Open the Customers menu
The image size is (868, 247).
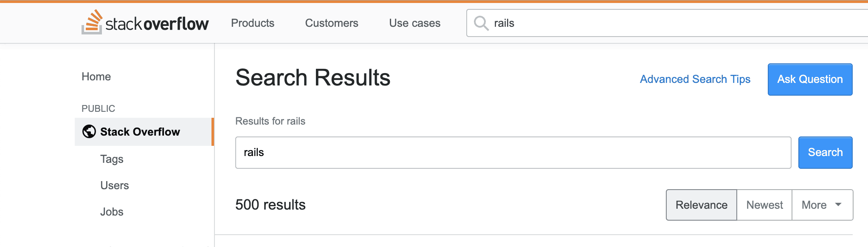pyautogui.click(x=331, y=23)
